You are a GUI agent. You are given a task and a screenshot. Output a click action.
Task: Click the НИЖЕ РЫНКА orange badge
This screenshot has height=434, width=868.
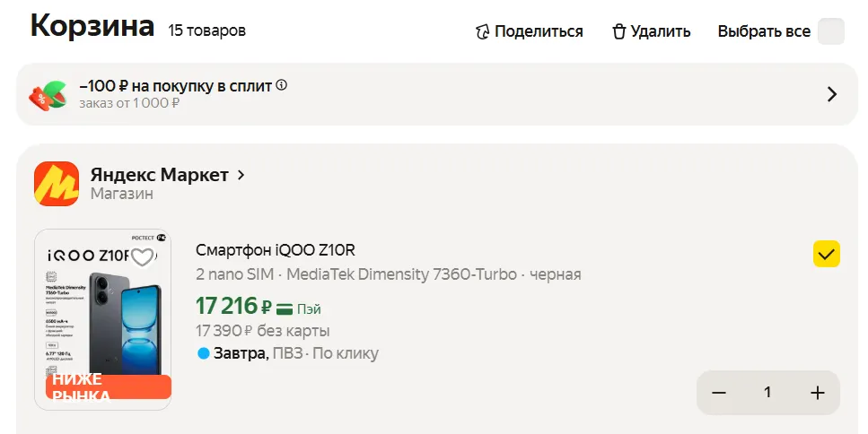(x=108, y=387)
